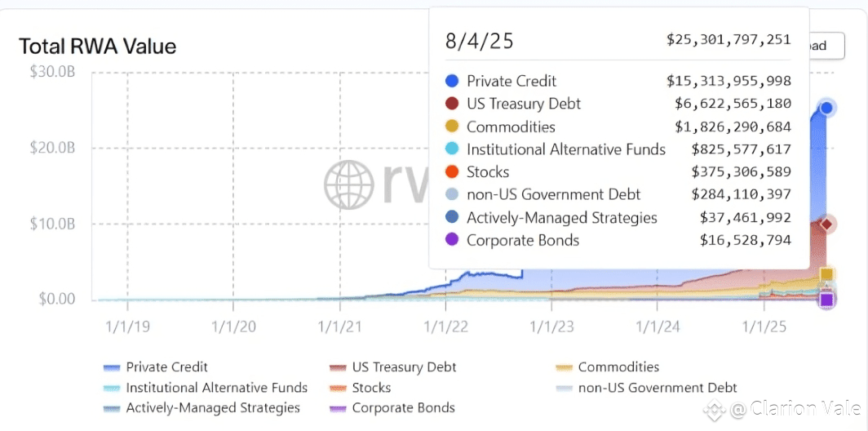Click the rwa globe watermark logo

pos(351,184)
